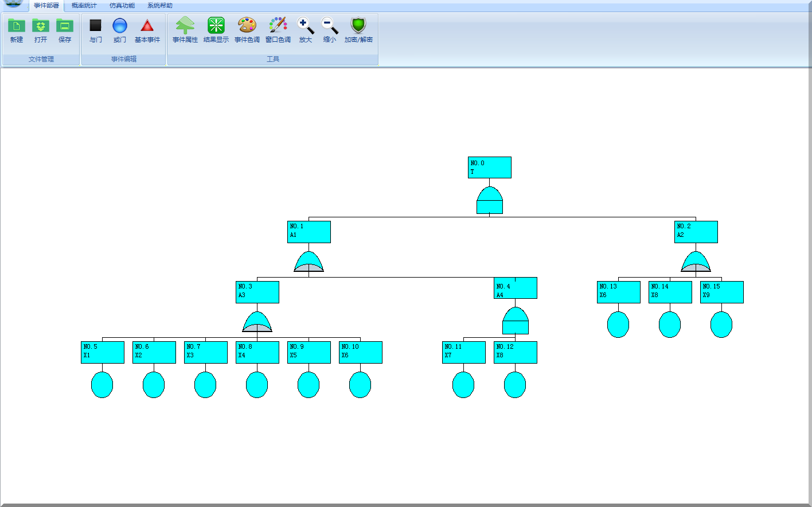Screen dimensions: 812x507
Task: Select the 与门 (AND gate) tool
Action: pos(96,26)
